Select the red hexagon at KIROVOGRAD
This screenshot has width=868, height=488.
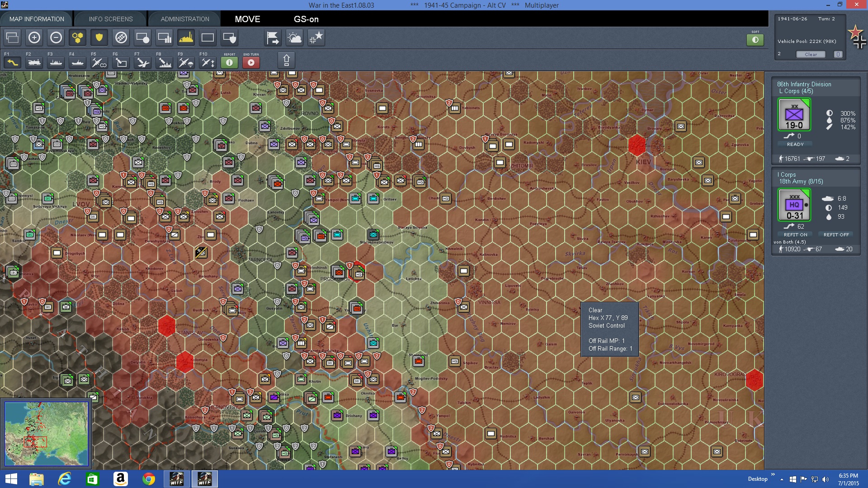pos(754,380)
